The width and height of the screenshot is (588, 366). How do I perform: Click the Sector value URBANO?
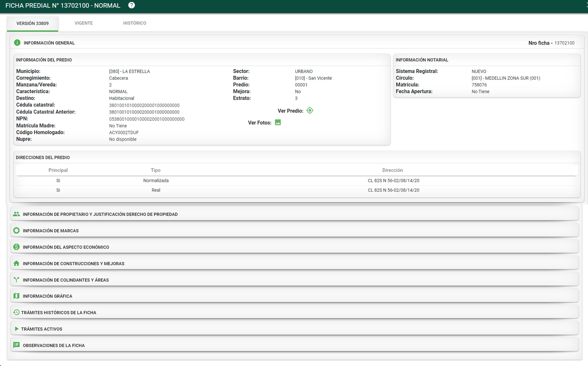click(x=304, y=71)
